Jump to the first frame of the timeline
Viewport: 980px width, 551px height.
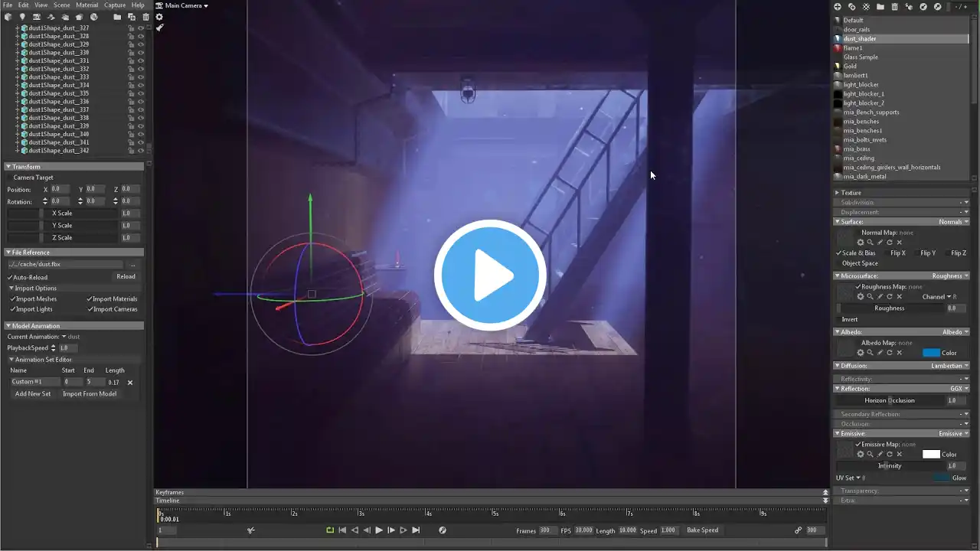click(342, 530)
